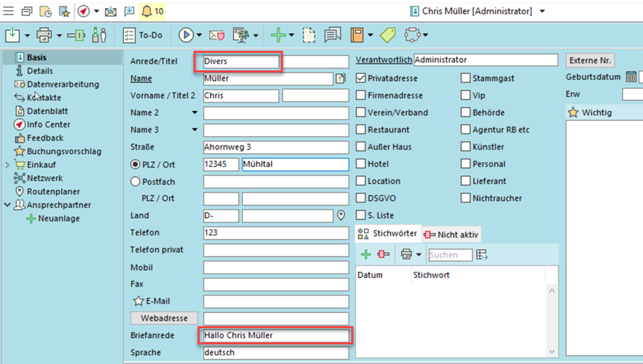Open Datenverarbeitung in the sidebar

point(62,85)
